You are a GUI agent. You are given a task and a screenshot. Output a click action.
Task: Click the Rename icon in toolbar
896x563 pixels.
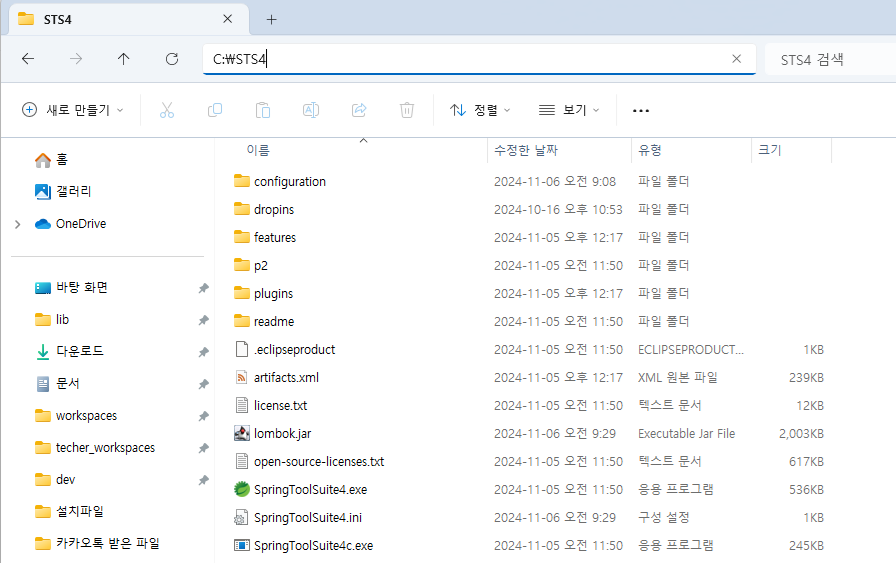coord(311,110)
